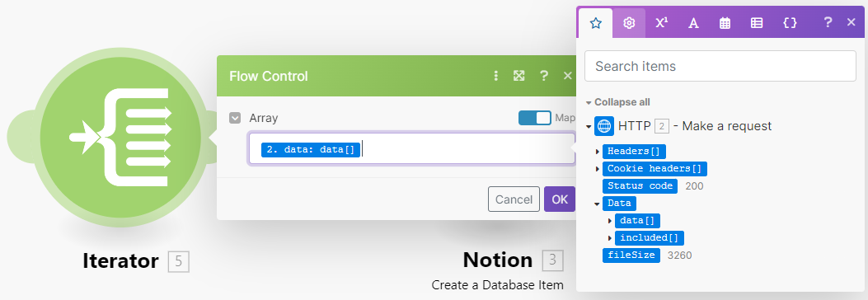Open array functions tab

pyautogui.click(x=757, y=23)
